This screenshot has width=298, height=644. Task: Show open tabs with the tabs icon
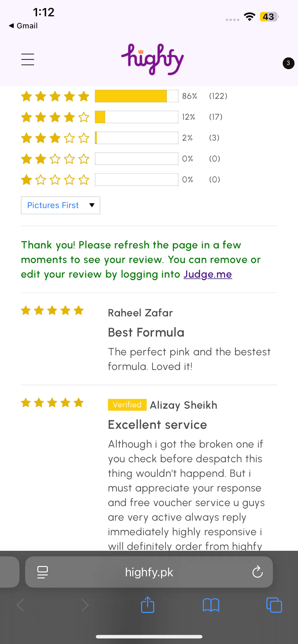(274, 605)
